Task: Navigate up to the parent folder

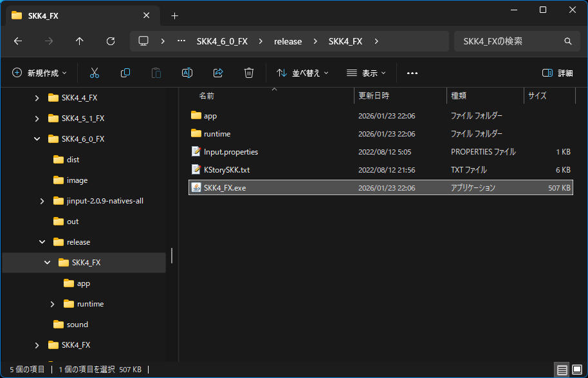Action: pyautogui.click(x=78, y=41)
